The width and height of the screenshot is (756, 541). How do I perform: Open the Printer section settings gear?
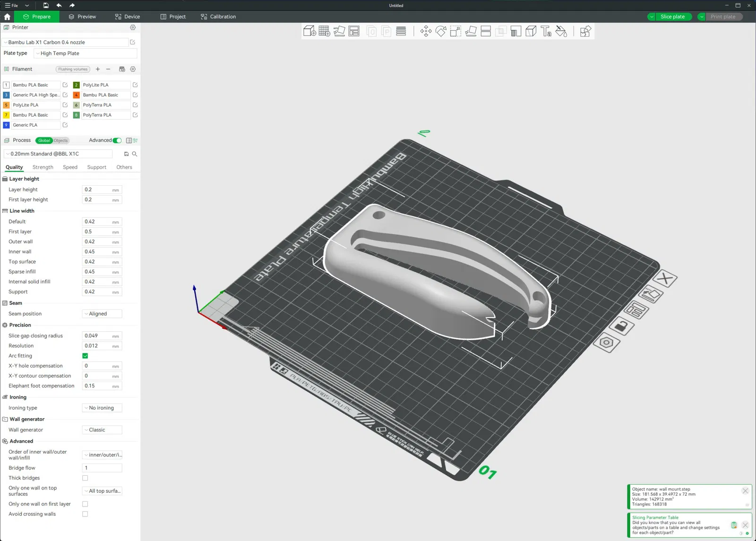pyautogui.click(x=133, y=27)
